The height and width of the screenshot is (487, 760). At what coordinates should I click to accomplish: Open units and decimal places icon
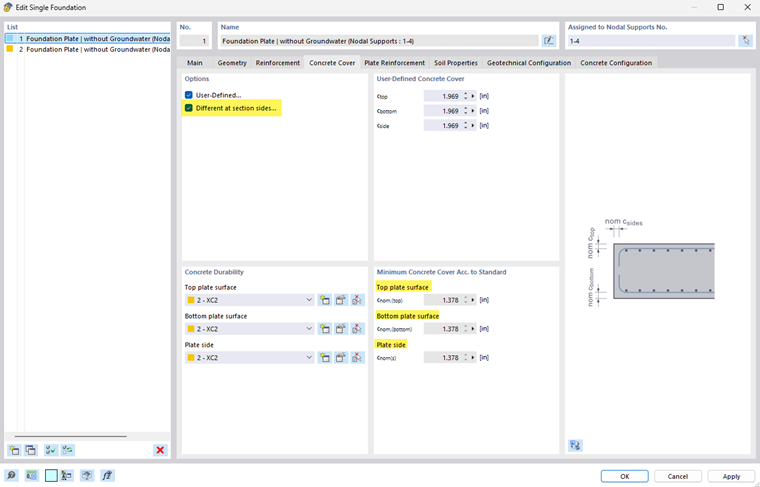(32, 476)
